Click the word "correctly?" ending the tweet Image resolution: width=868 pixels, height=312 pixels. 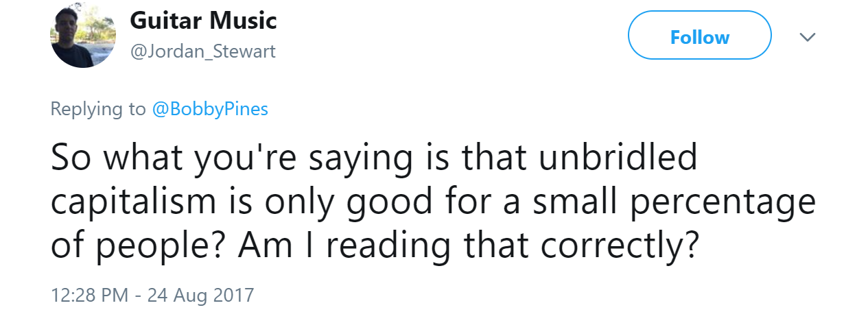point(617,245)
